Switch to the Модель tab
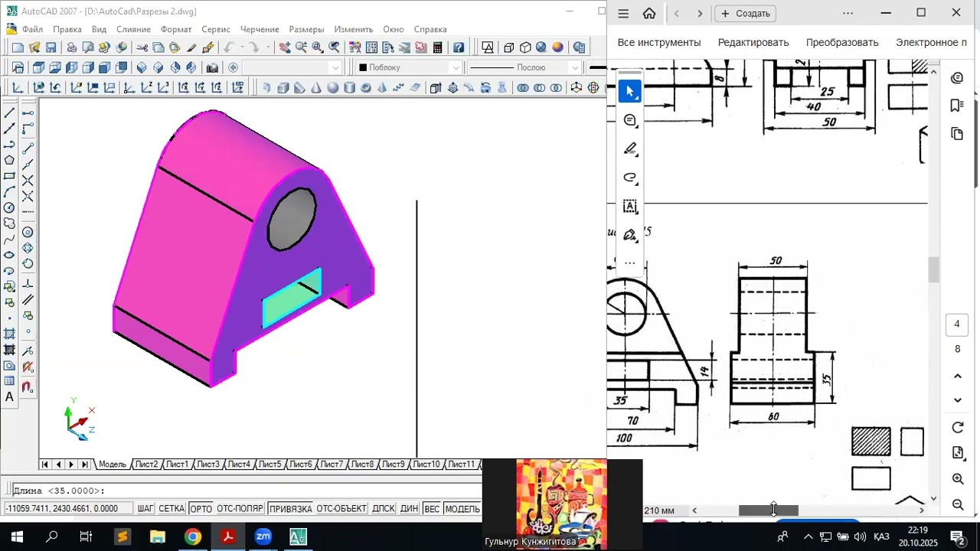980x551 pixels. click(113, 465)
